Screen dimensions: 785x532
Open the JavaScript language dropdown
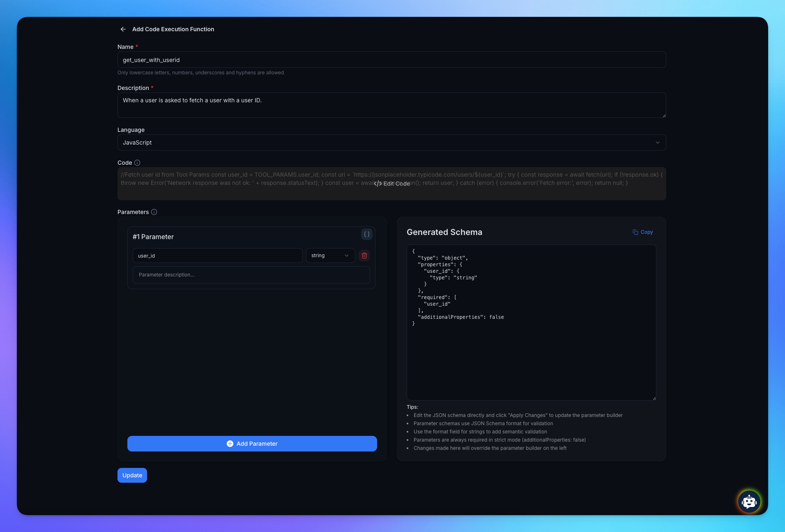(x=391, y=143)
